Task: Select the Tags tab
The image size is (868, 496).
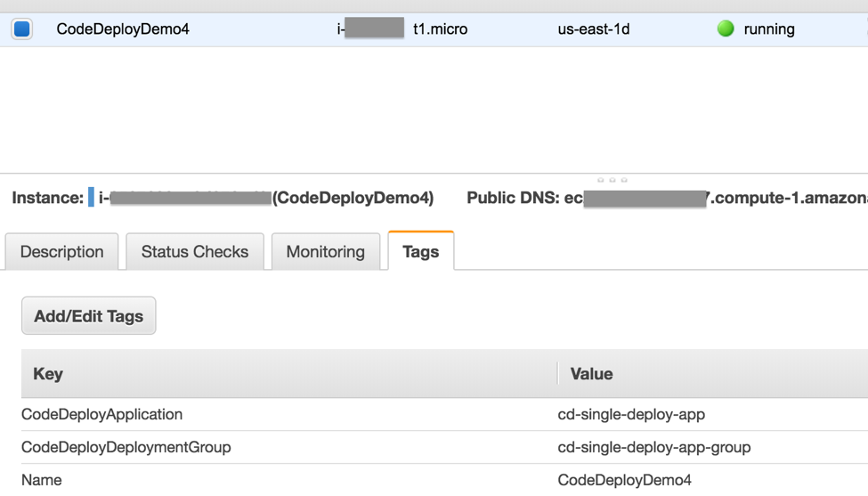Action: (x=420, y=252)
